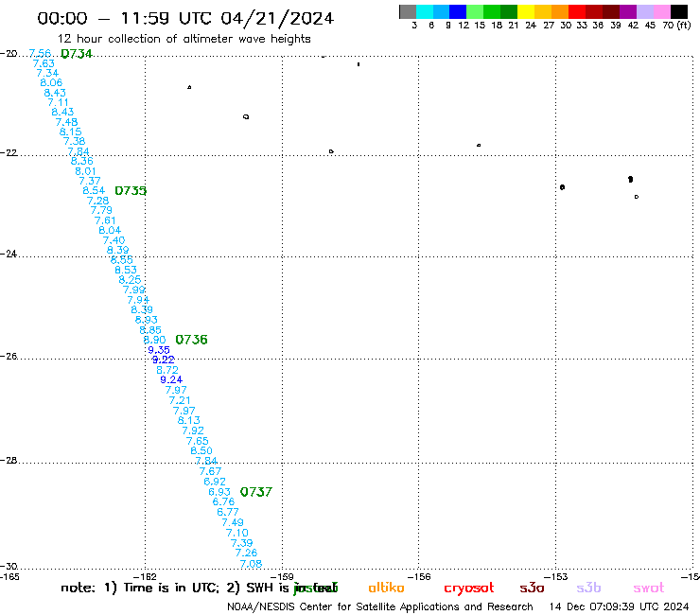Click the 8.04 wave height value
Image resolution: width=700 pixels, height=615 pixels.
coord(110,230)
